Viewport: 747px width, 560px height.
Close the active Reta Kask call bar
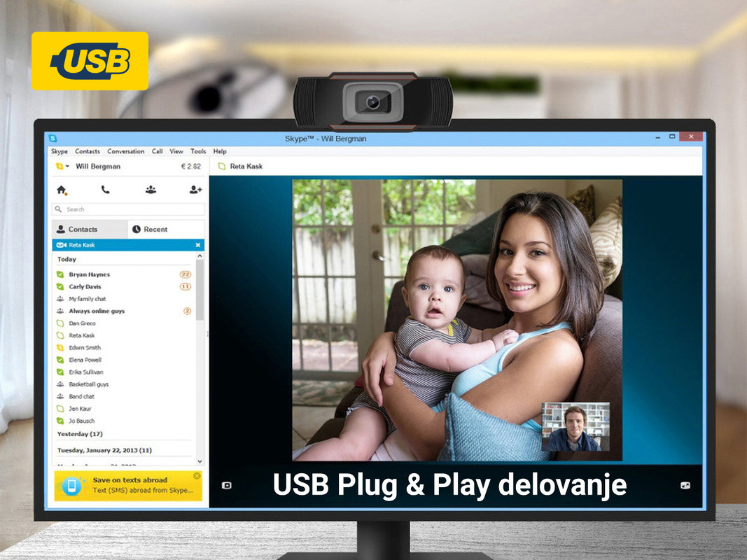(197, 245)
